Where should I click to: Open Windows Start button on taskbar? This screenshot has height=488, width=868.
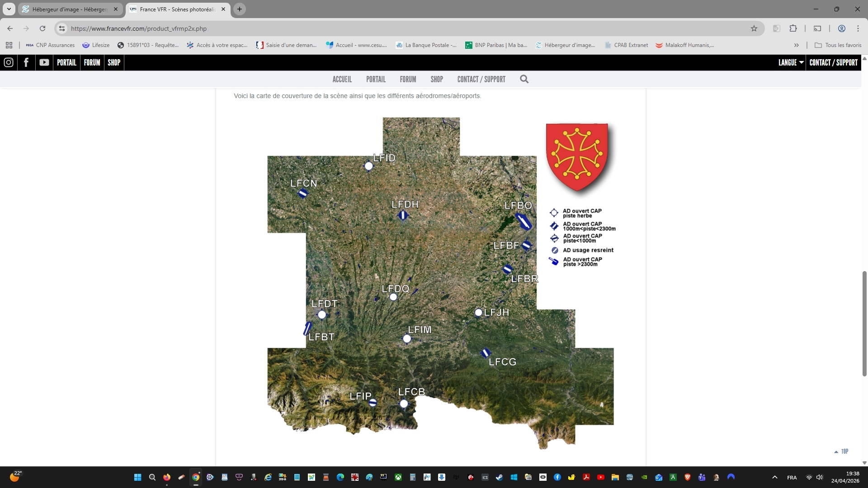point(138,477)
